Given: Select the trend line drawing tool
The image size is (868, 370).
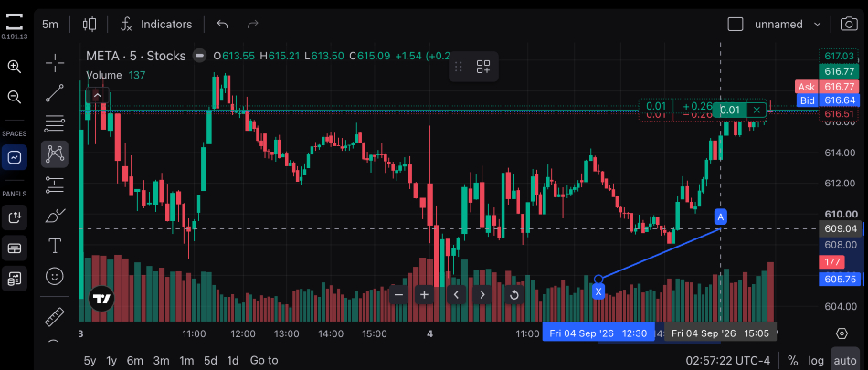Looking at the screenshot, I should pos(55,93).
